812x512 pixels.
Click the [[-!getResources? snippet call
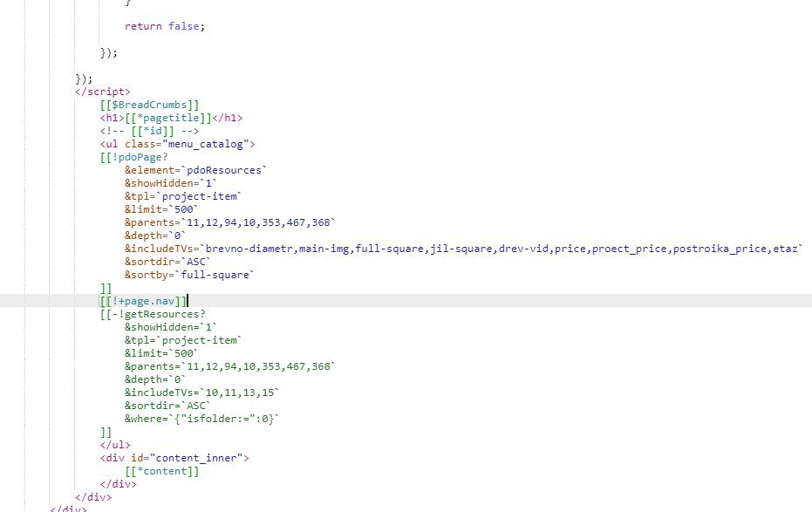point(153,314)
